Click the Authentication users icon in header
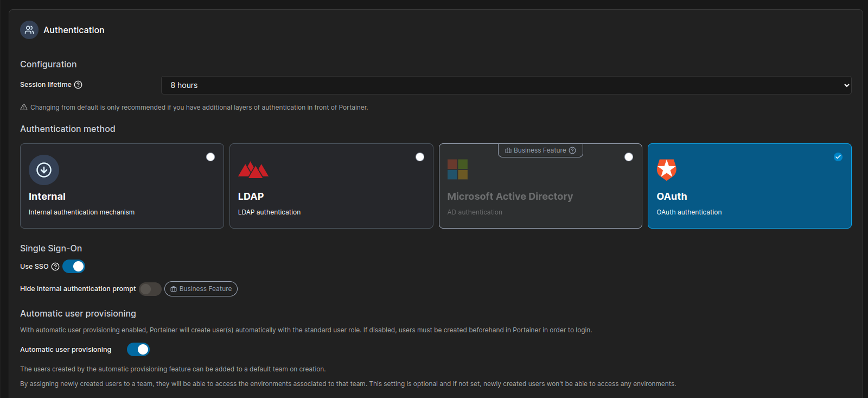 point(29,30)
